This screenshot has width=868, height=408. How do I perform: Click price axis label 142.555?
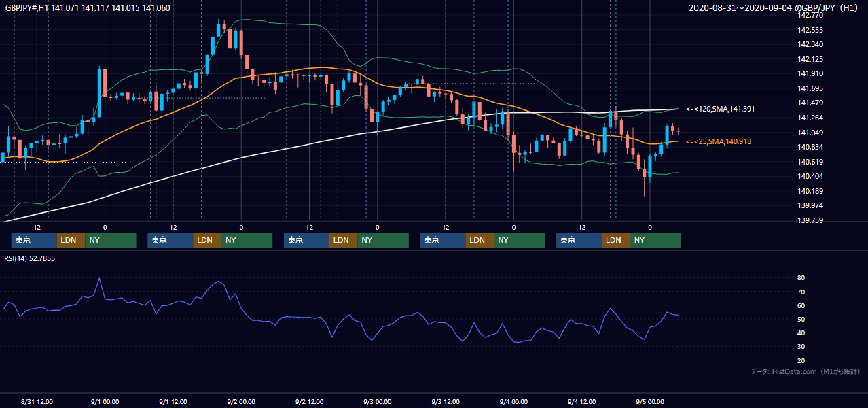point(812,30)
